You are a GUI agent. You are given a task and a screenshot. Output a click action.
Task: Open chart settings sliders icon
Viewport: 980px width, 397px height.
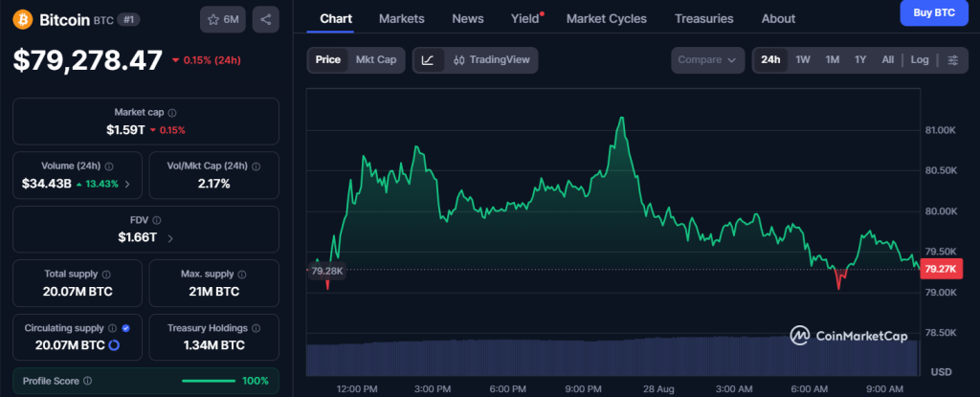pos(953,60)
